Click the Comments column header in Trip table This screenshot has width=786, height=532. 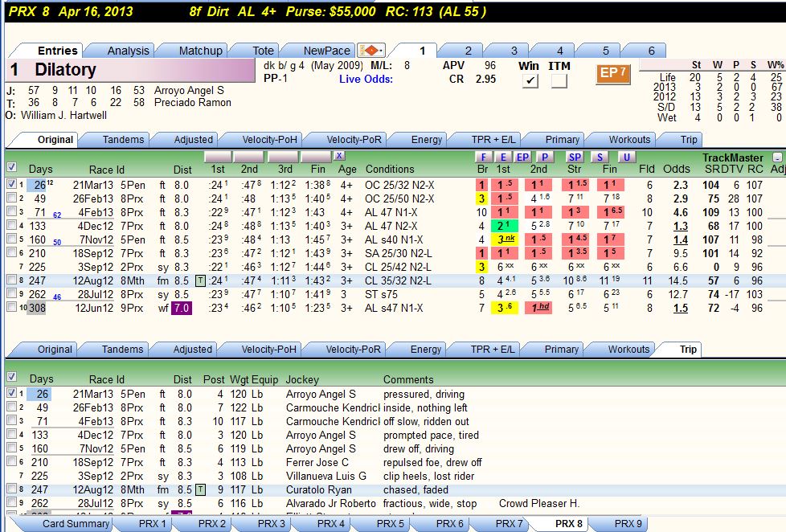pos(408,379)
